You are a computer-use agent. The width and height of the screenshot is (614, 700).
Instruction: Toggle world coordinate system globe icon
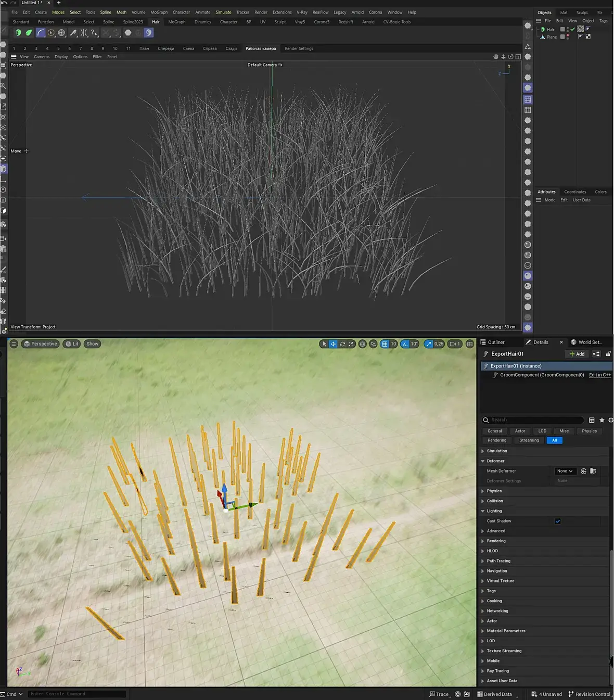tap(363, 344)
